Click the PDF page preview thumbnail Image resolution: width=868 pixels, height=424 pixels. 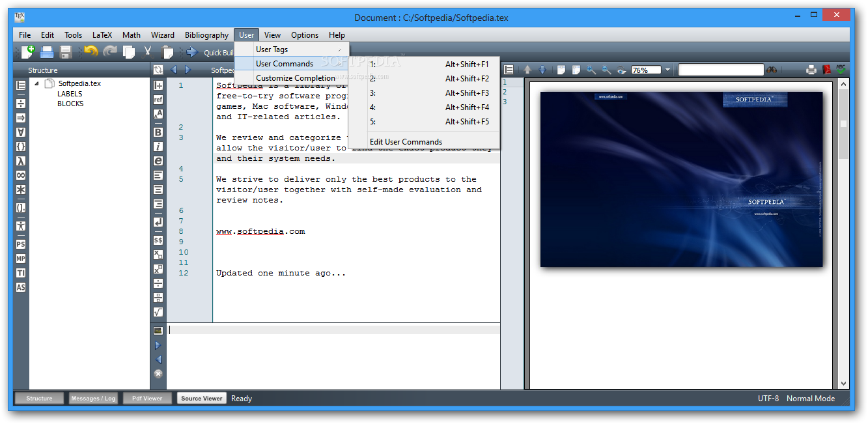coord(681,179)
